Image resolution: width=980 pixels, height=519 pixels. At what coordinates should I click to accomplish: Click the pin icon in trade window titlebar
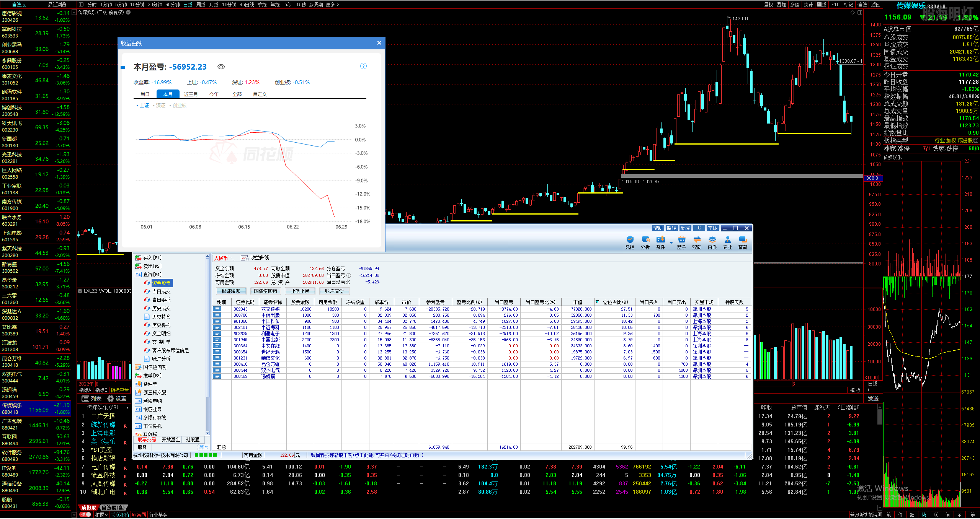point(699,228)
